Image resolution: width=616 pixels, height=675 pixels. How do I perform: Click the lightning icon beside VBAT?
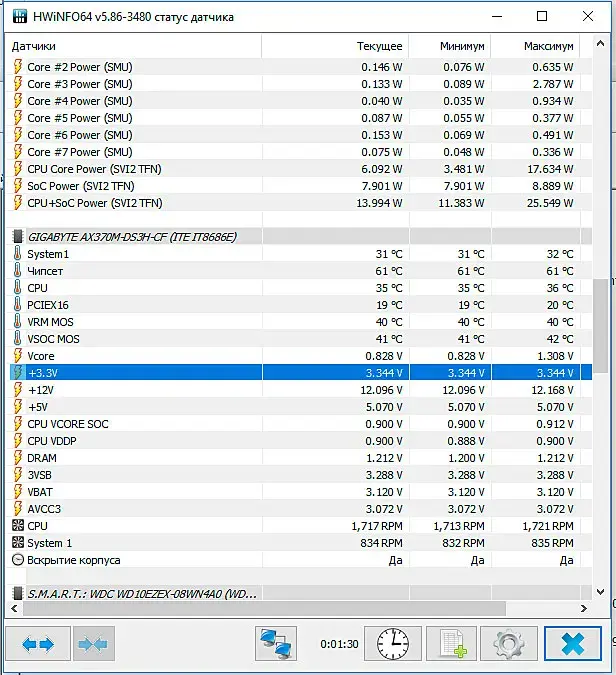click(x=18, y=492)
